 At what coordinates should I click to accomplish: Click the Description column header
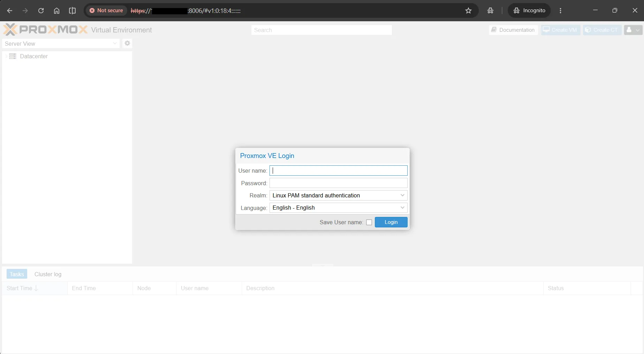coord(392,288)
